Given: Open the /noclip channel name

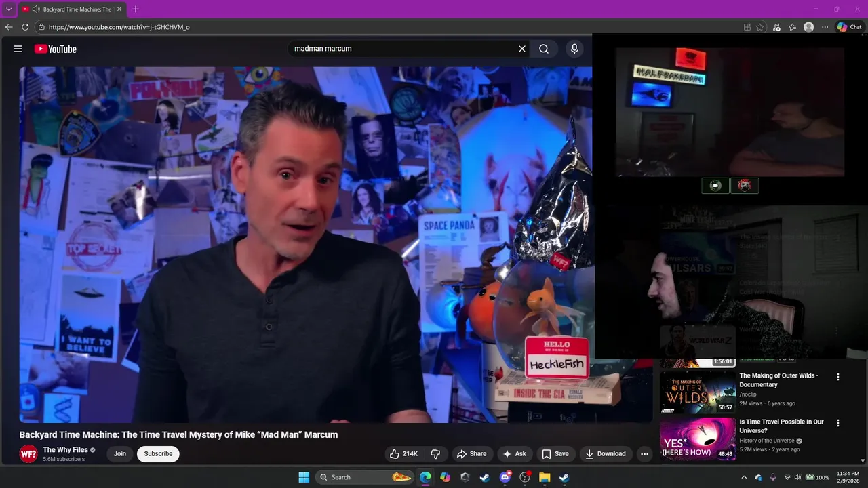Looking at the screenshot, I should point(748,394).
